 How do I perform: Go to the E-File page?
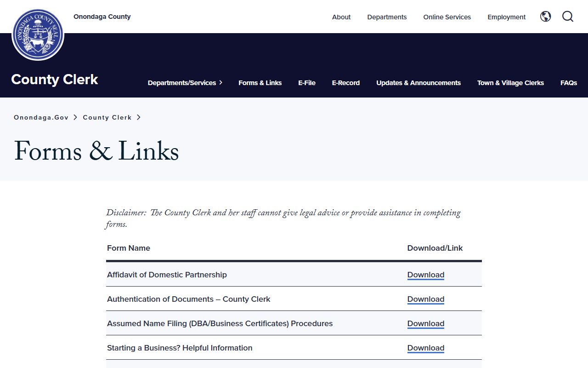coord(307,83)
